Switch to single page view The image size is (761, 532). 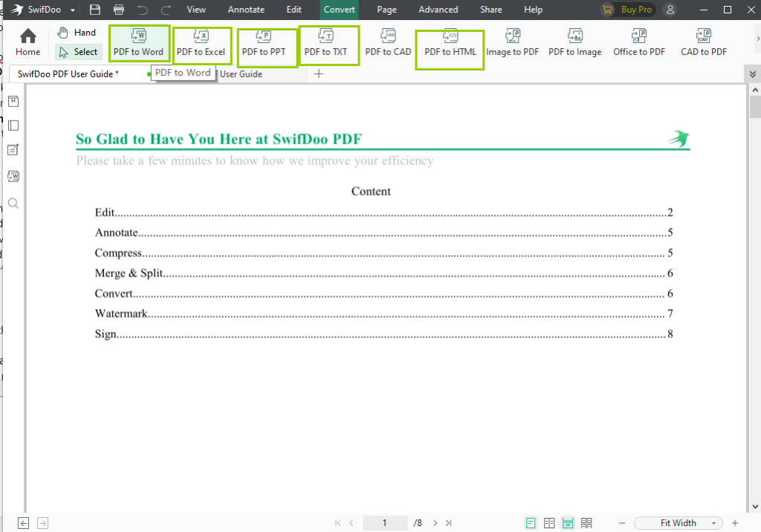click(531, 523)
